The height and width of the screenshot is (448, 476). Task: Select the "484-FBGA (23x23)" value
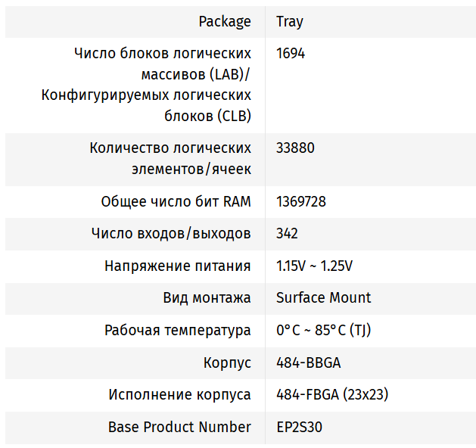[x=332, y=394]
